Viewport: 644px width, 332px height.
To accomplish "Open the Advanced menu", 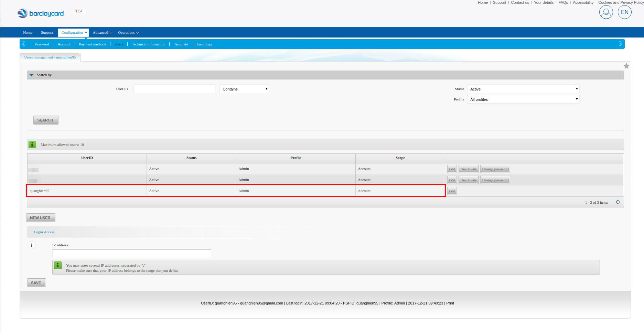I will (x=102, y=33).
